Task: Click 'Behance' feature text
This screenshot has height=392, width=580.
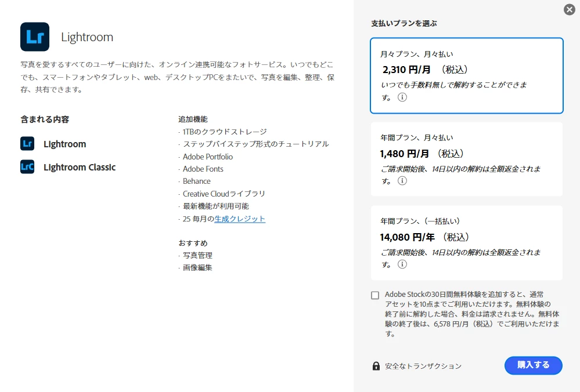Action: [196, 181]
